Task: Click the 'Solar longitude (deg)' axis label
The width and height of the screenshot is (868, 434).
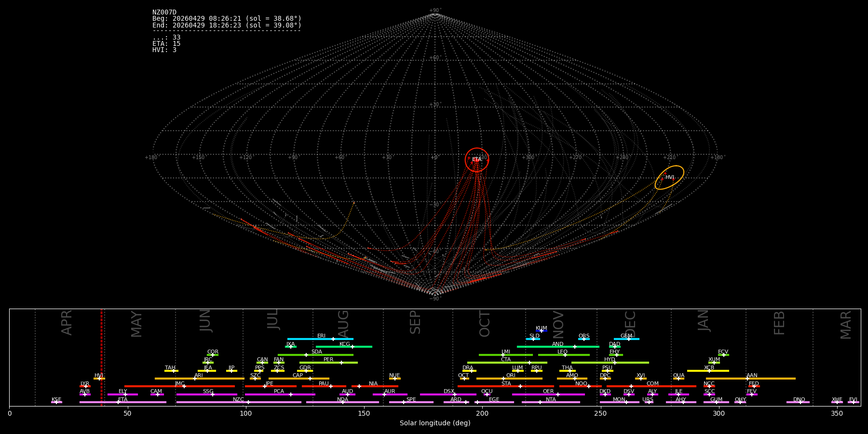Action: (x=434, y=423)
